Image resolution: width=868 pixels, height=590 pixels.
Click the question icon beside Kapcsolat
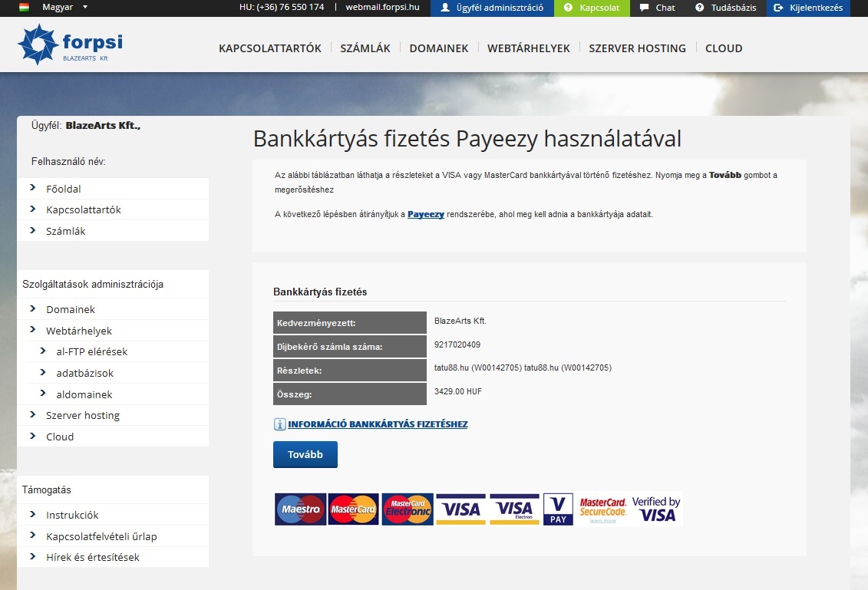click(x=568, y=8)
